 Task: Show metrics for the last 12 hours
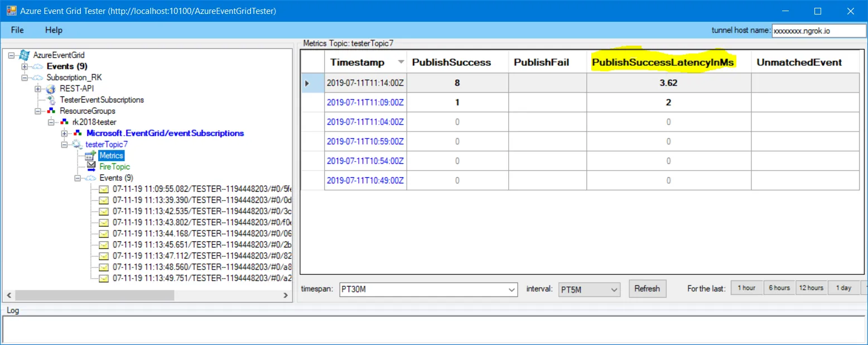point(811,288)
